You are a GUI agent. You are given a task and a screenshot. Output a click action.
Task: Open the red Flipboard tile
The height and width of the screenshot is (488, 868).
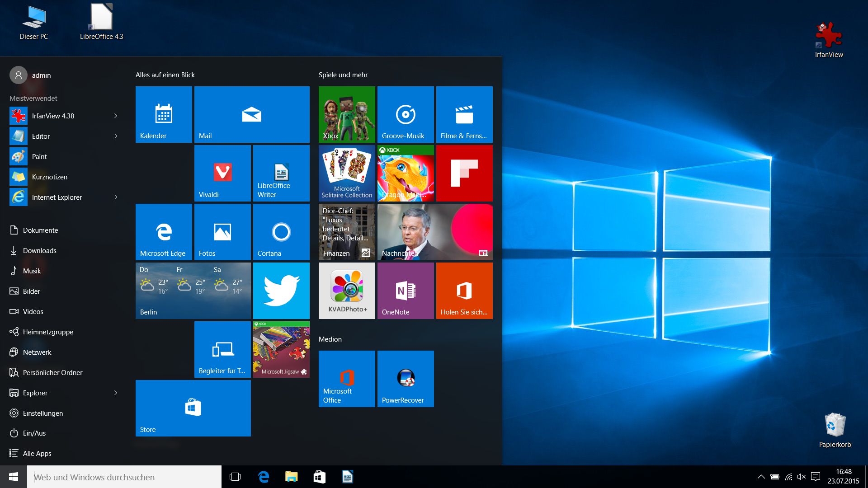(x=464, y=173)
